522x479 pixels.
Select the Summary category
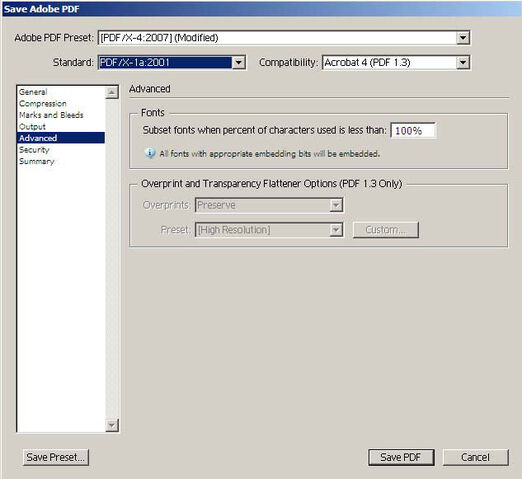[61, 161]
